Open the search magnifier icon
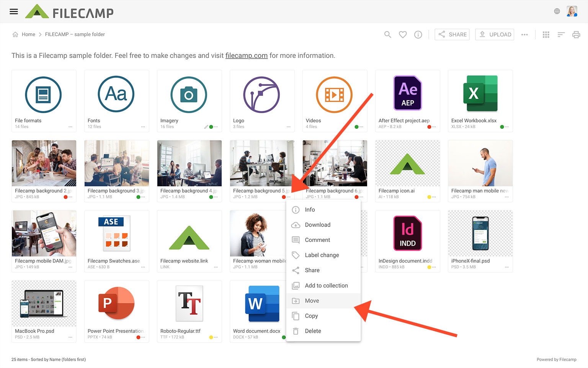Image resolution: width=588 pixels, height=368 pixels. pos(388,34)
